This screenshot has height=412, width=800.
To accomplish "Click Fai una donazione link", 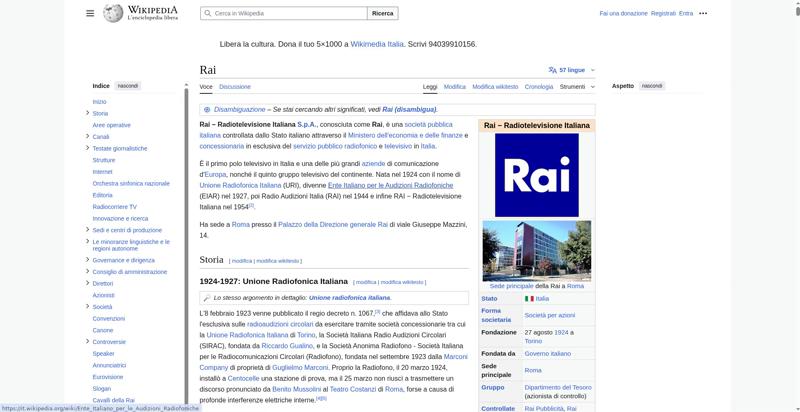I will (623, 13).
